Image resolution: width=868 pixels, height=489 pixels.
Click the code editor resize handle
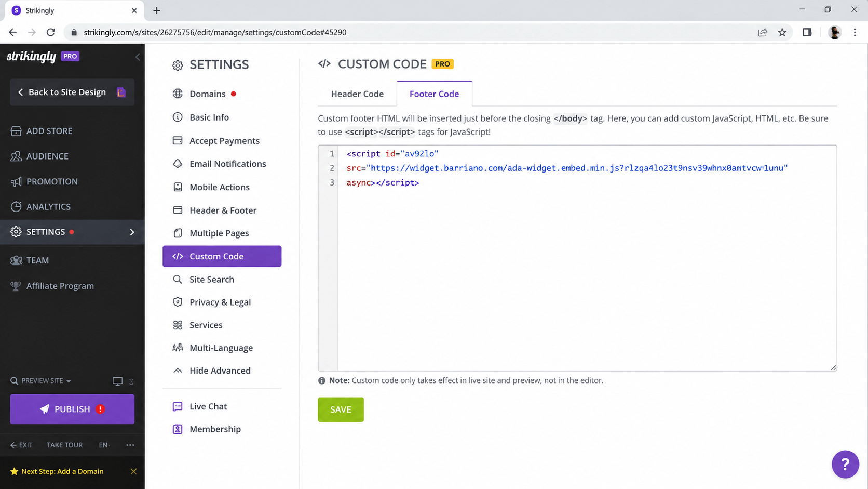pos(833,367)
